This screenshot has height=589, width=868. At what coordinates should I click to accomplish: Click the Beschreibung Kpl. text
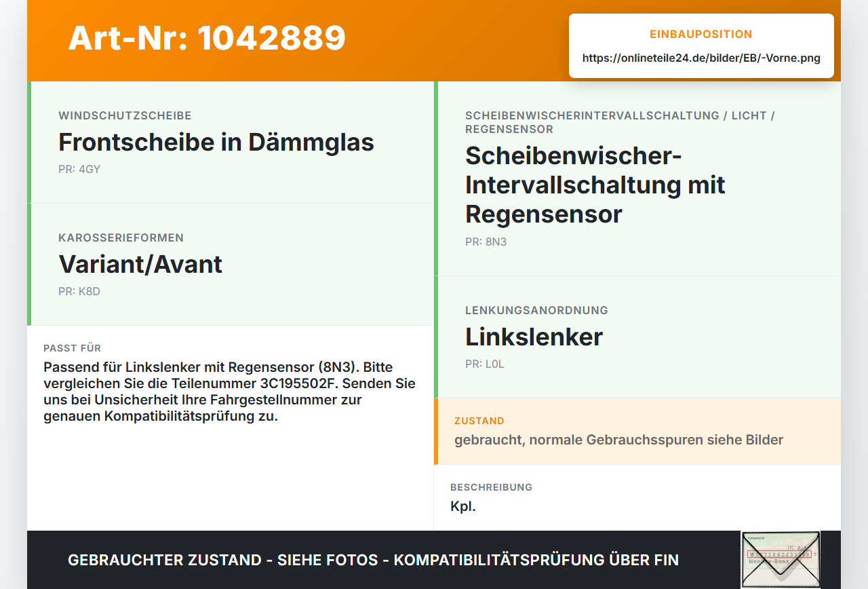coord(463,506)
